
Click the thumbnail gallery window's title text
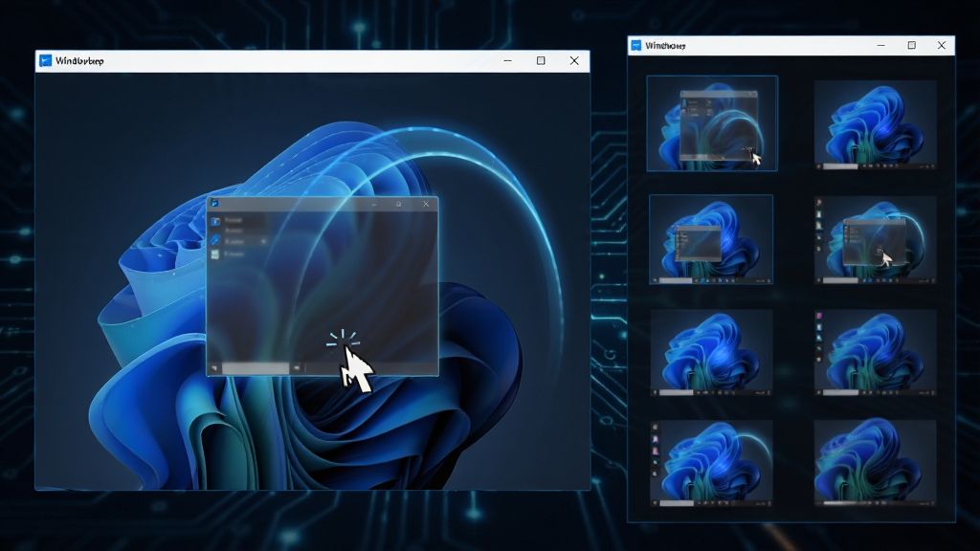click(665, 46)
